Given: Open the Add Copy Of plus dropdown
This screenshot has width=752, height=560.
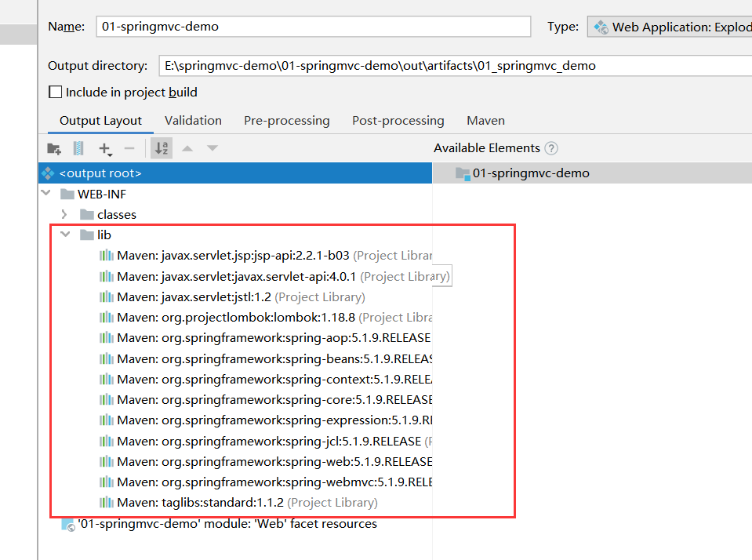Looking at the screenshot, I should click(x=105, y=149).
